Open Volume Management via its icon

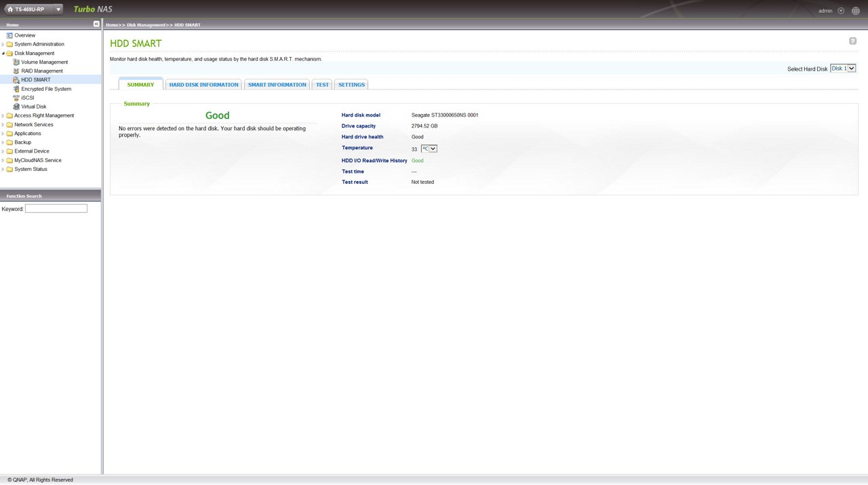pos(16,62)
